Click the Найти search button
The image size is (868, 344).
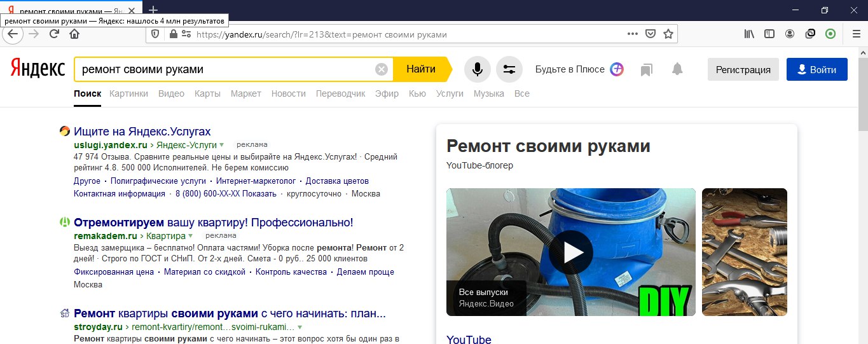coord(421,69)
